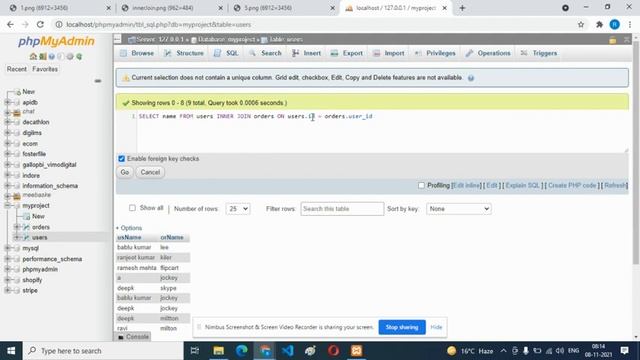Screen dimensions: 640x360
Task: Expand the ecom database node
Action: (x=7, y=143)
